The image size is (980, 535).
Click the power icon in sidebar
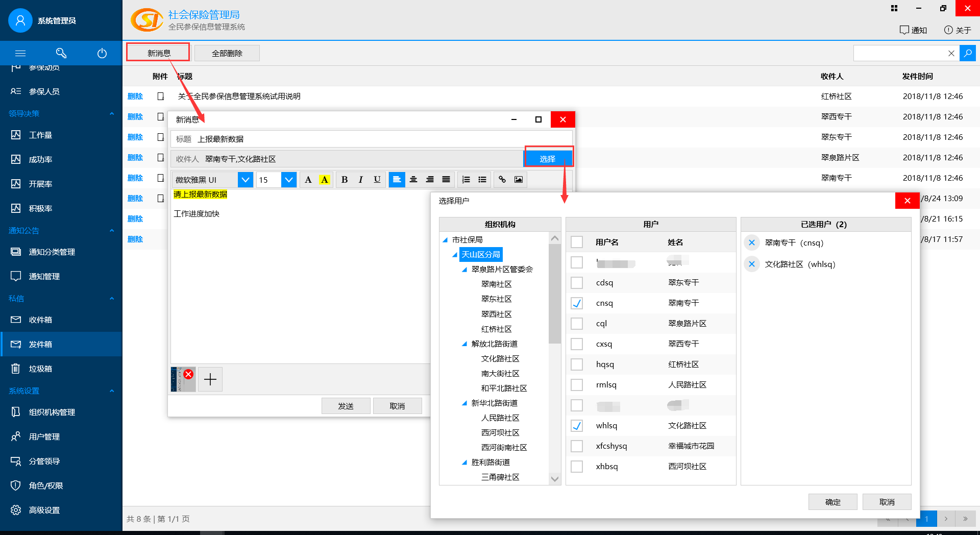click(102, 53)
